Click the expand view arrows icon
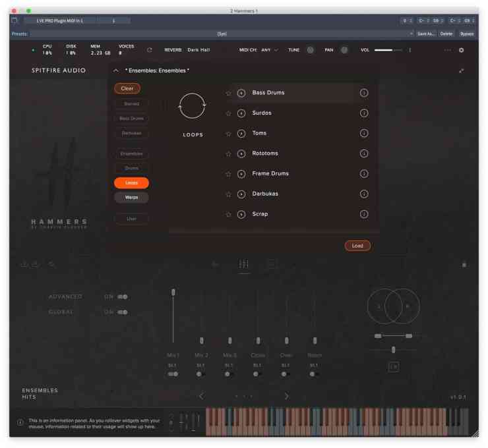This screenshot has height=448, width=488. tap(461, 70)
